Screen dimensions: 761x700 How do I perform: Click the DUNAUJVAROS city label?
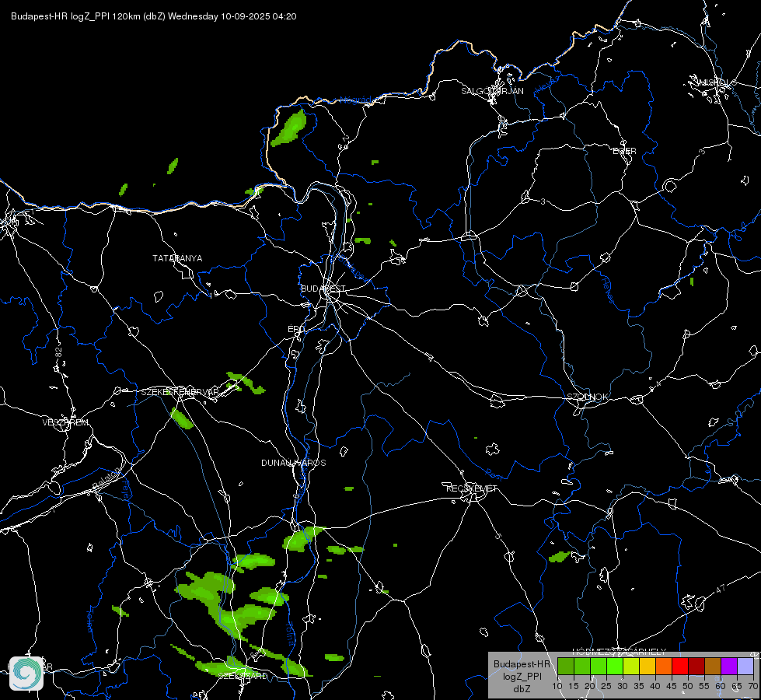(x=294, y=463)
